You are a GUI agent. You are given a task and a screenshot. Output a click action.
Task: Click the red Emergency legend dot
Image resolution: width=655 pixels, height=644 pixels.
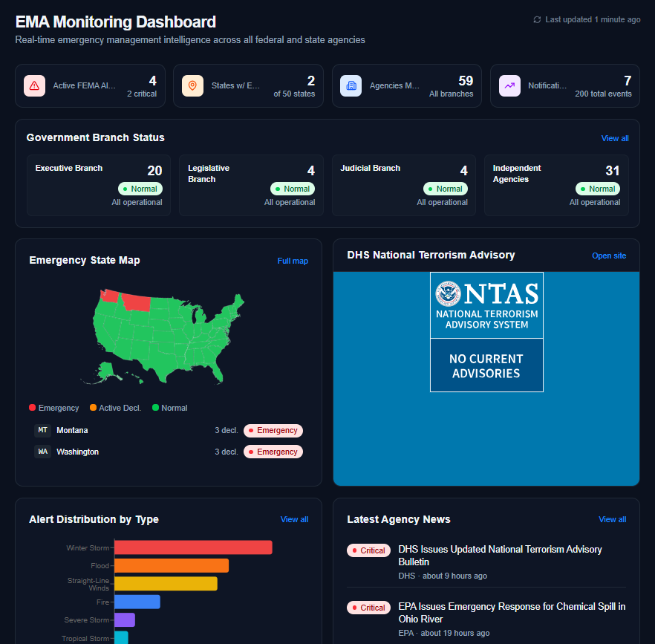(x=31, y=408)
